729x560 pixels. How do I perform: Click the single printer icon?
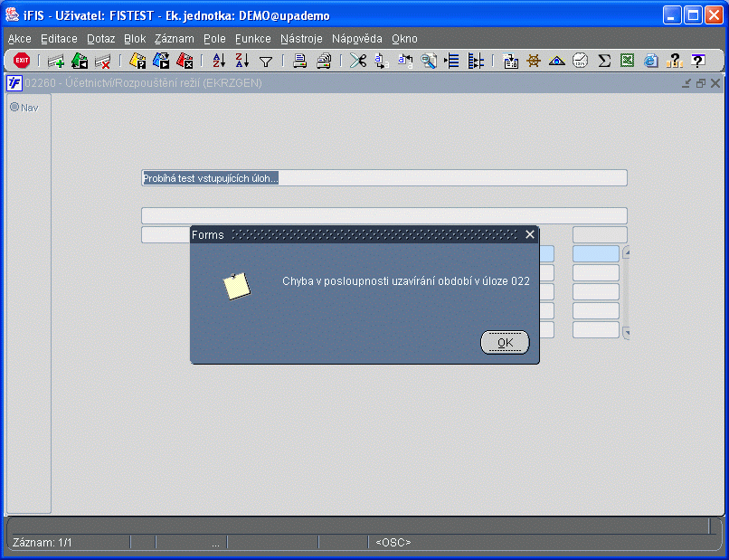pos(300,61)
